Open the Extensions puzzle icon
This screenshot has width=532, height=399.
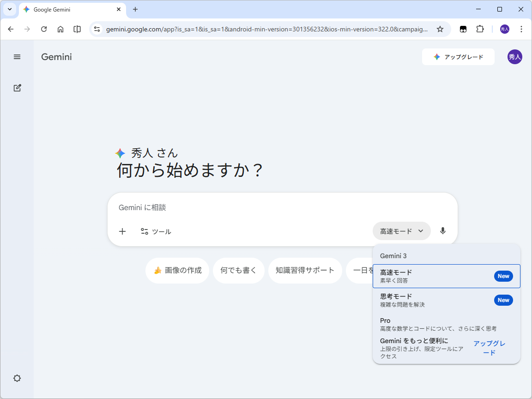click(x=480, y=29)
